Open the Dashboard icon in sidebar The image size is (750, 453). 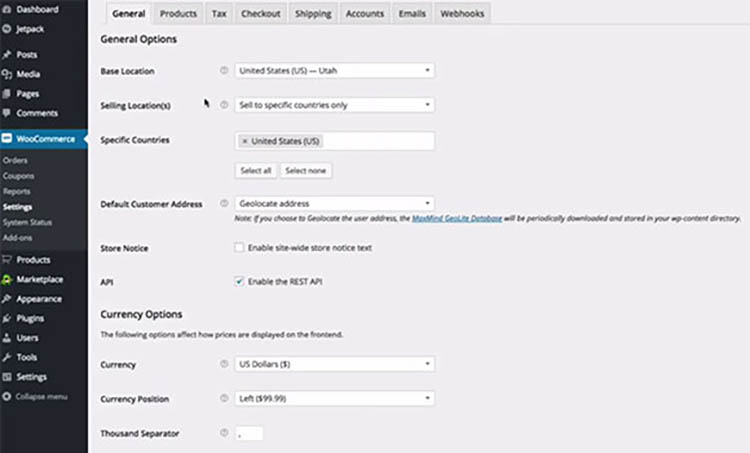click(7, 9)
